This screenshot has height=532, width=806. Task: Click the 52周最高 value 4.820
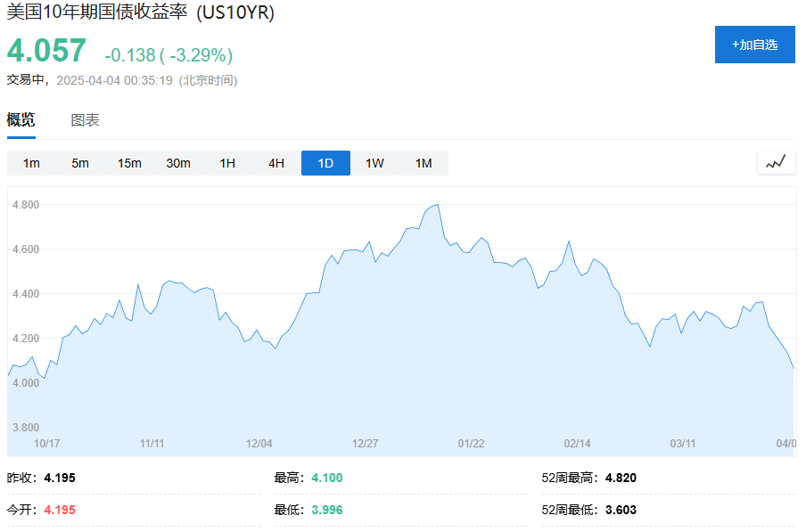pos(621,478)
